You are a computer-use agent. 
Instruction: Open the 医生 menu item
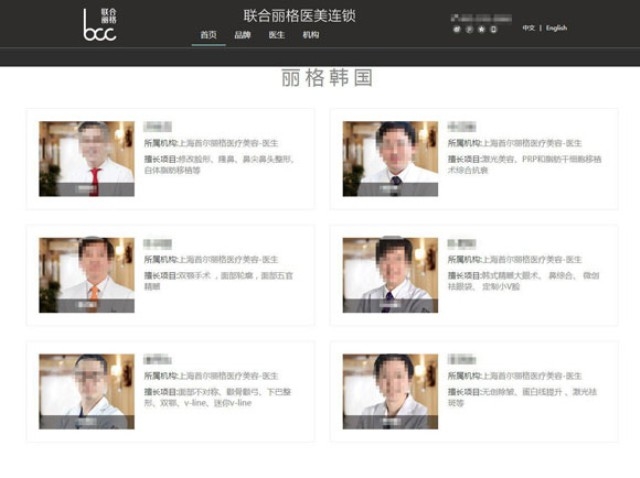(x=277, y=35)
